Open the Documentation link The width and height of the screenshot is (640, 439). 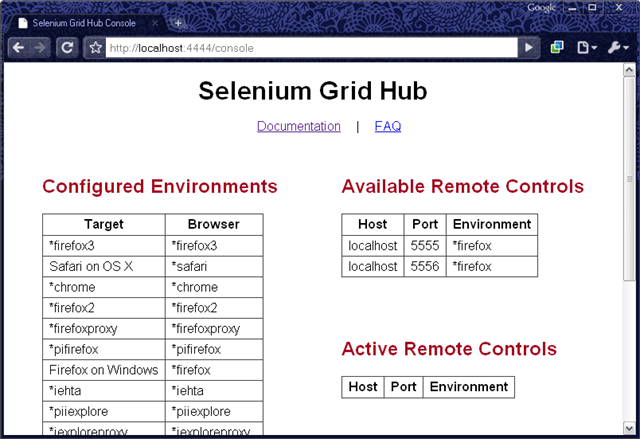(x=298, y=126)
